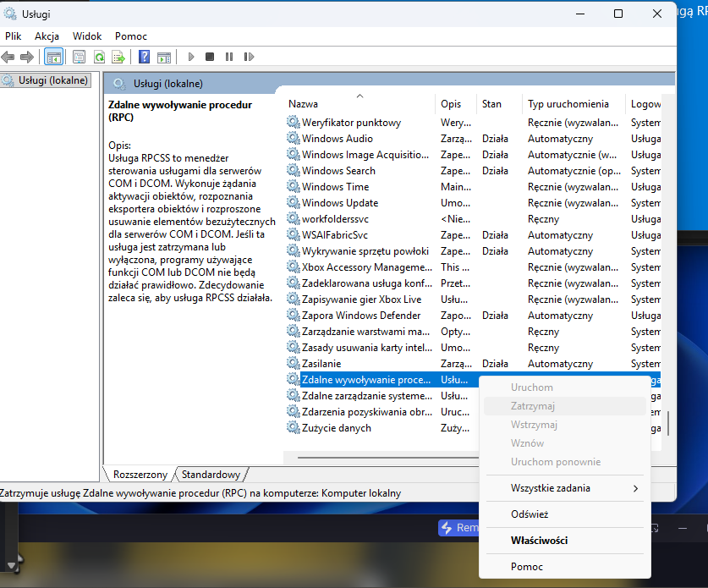Maximize the Usługi window

tap(618, 14)
